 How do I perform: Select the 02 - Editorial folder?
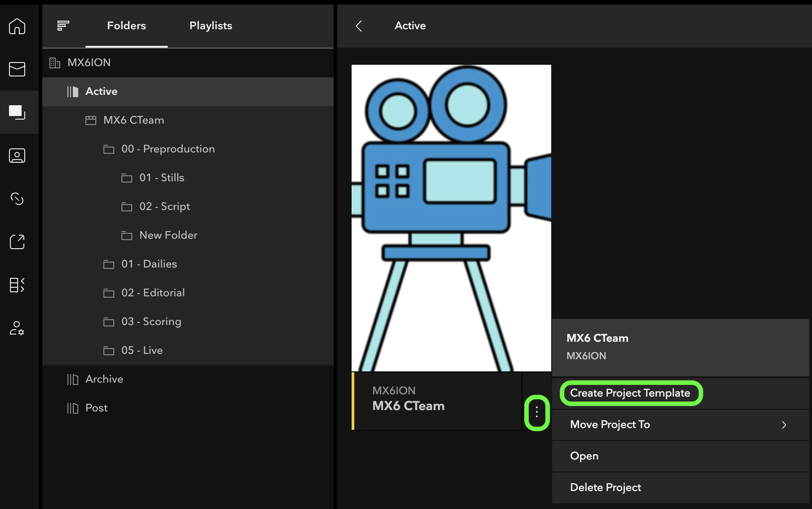(153, 293)
